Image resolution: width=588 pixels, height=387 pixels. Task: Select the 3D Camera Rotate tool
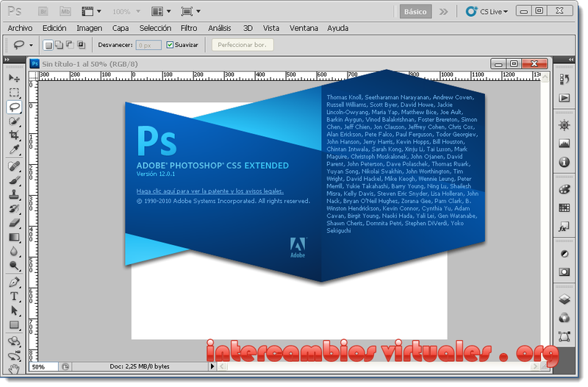coord(14,355)
